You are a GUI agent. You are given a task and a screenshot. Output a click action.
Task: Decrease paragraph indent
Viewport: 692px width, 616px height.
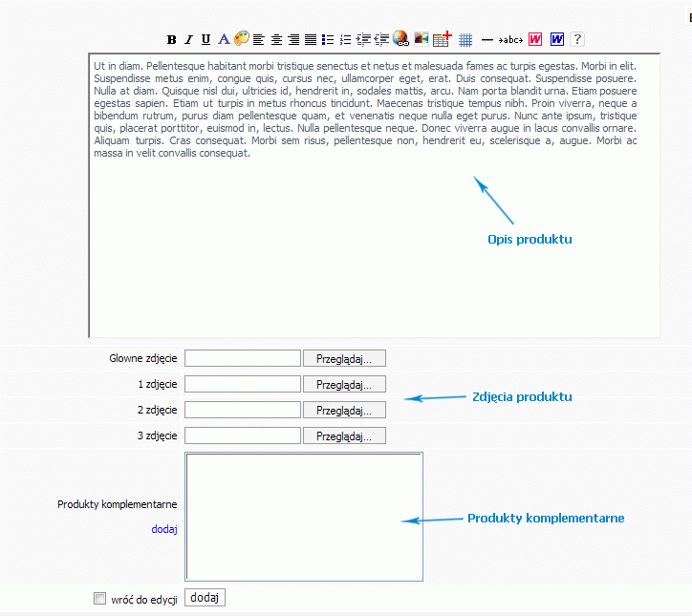click(381, 40)
